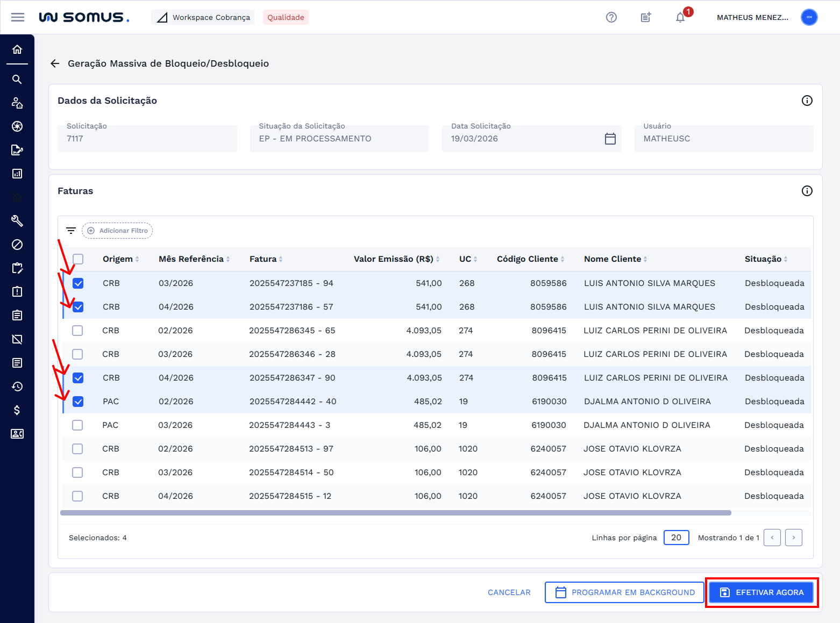Viewport: 840px width, 623px height.
Task: Click the home icon in the sidebar
Action: coord(17,49)
